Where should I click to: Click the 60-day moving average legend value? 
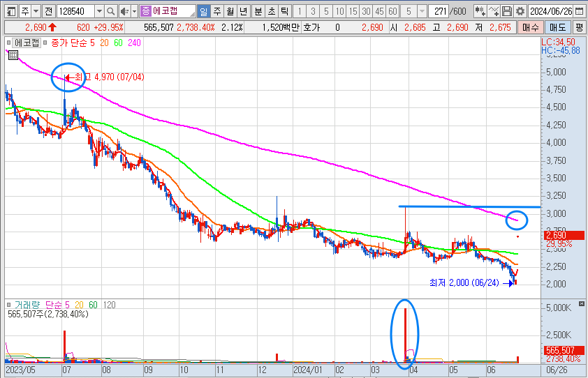coord(118,43)
